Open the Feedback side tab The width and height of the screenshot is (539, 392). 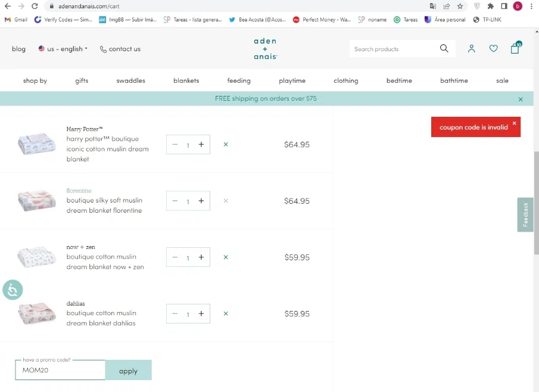pos(525,214)
